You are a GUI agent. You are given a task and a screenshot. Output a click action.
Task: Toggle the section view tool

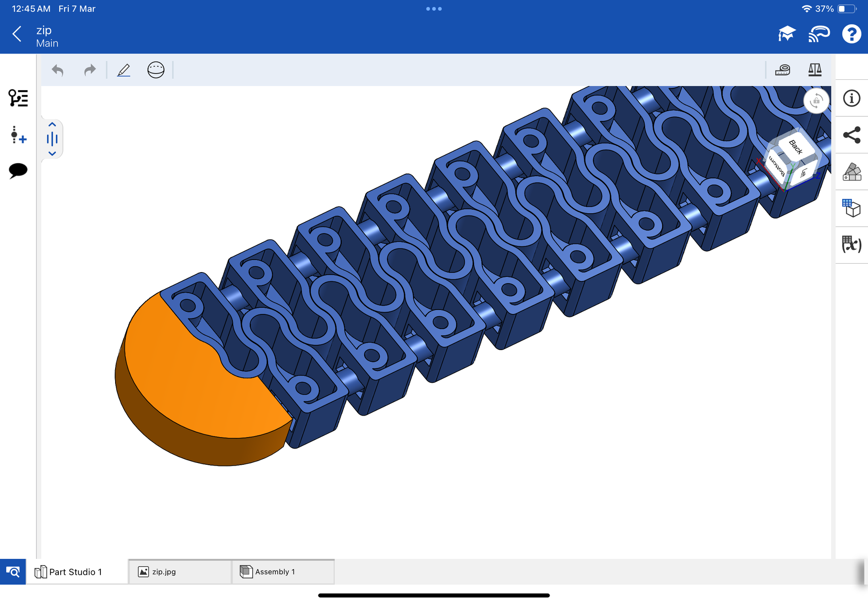pos(156,70)
